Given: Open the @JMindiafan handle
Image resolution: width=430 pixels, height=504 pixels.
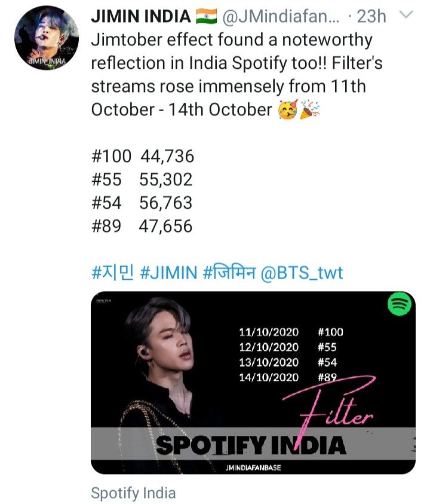Looking at the screenshot, I should tap(280, 16).
